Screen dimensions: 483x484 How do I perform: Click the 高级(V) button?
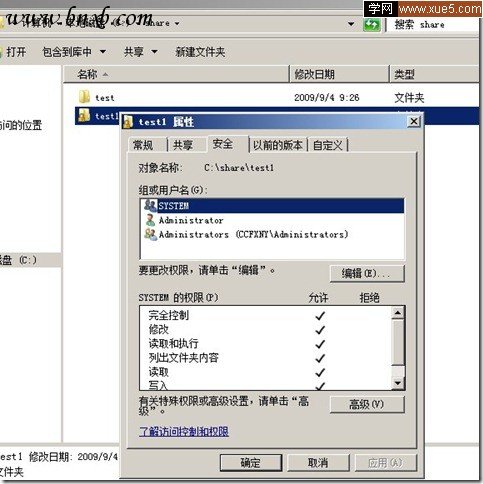tap(367, 405)
